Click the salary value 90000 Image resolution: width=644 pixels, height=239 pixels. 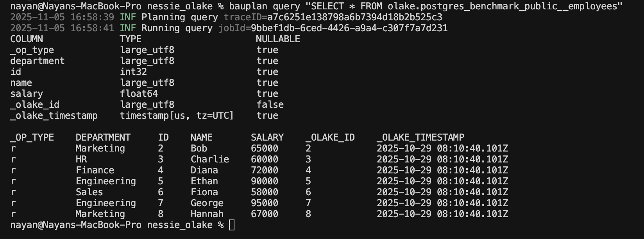click(265, 181)
